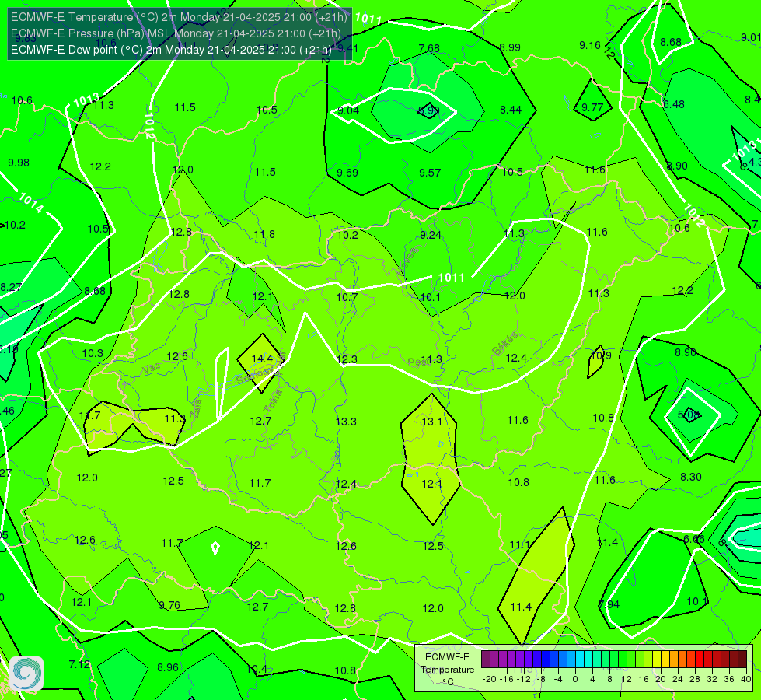
Task: Click the 10.7 temperature value
Action: point(347,297)
